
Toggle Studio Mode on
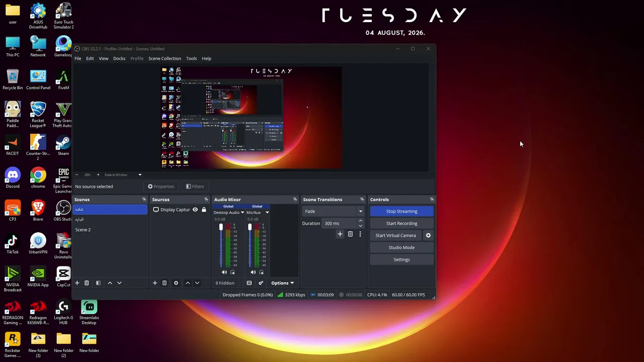click(401, 247)
